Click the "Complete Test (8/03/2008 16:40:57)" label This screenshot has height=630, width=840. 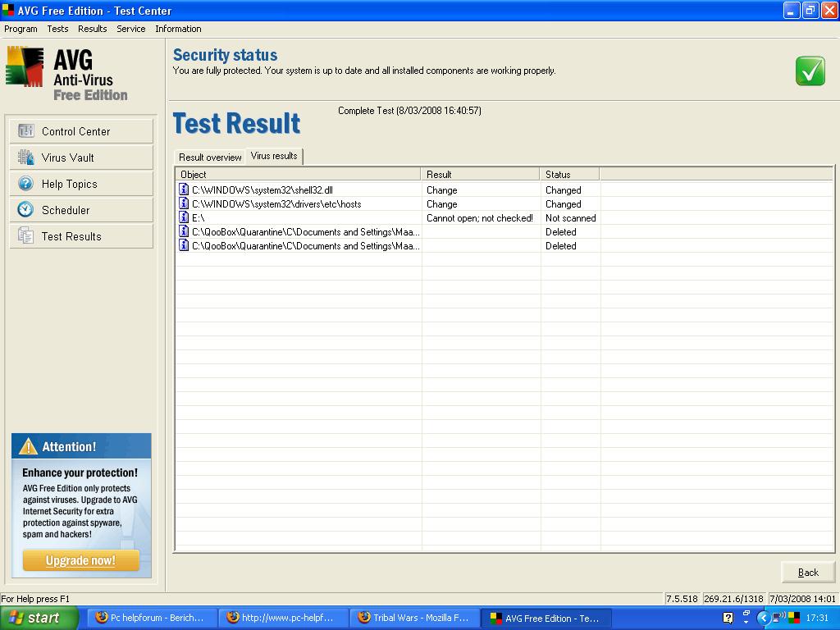409,111
